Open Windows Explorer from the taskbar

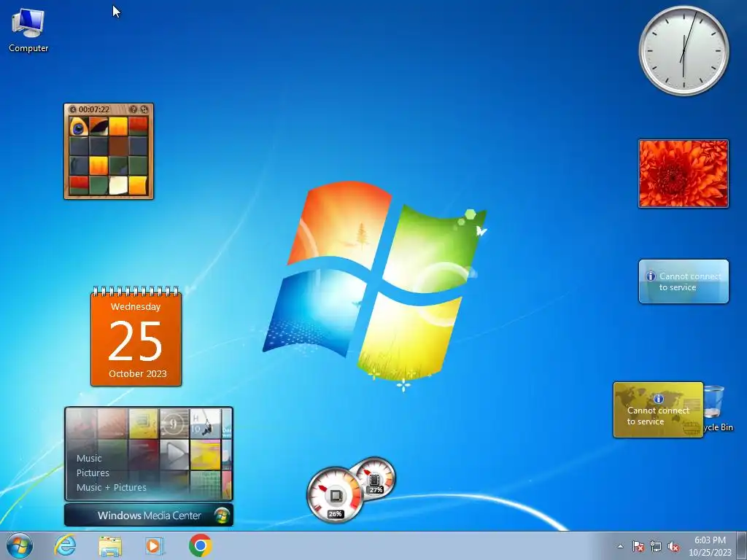110,545
